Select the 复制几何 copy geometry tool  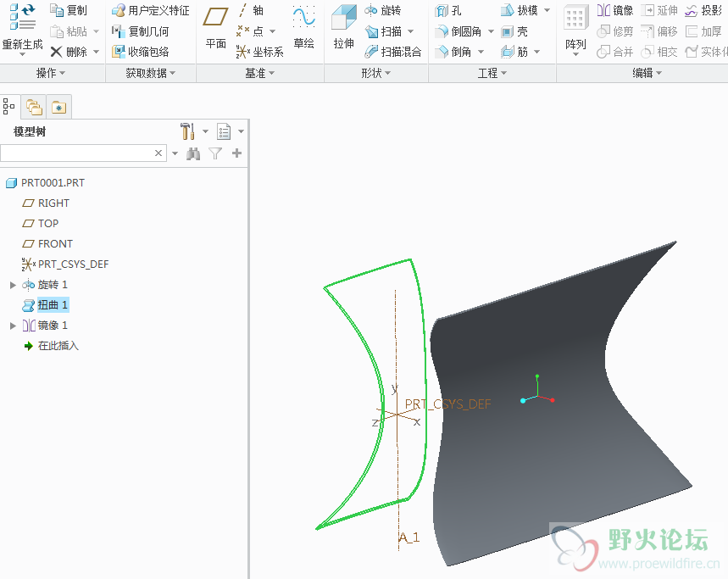[x=141, y=31]
